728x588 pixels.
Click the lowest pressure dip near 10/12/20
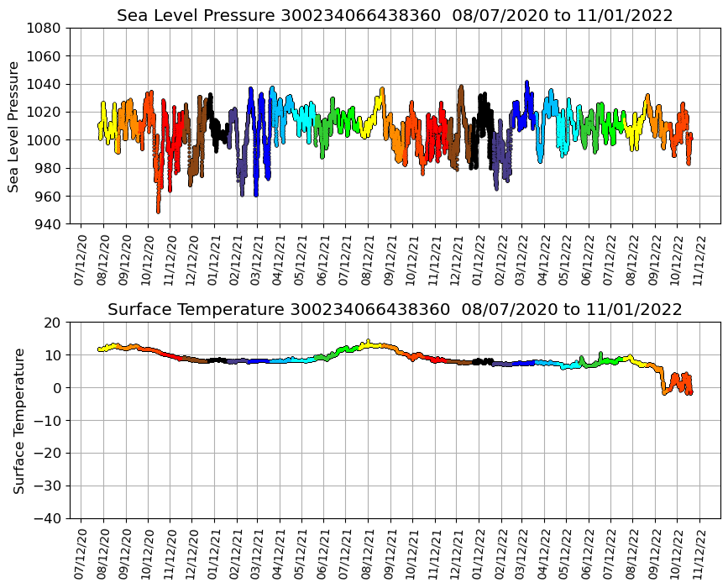[x=158, y=210]
